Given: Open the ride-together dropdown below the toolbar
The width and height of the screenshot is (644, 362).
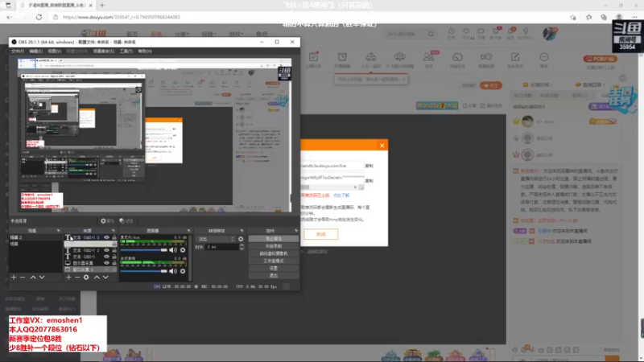Looking at the screenshot, I should tap(371, 79).
